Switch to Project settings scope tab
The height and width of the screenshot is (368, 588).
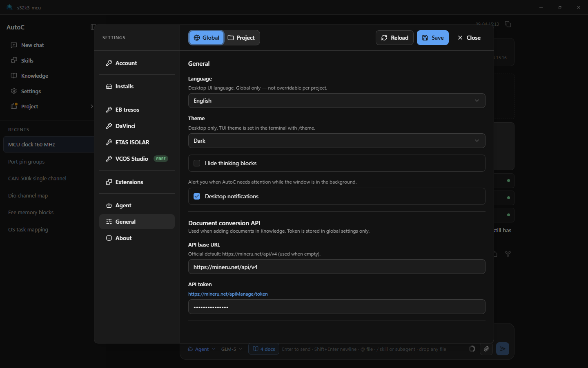(x=241, y=38)
